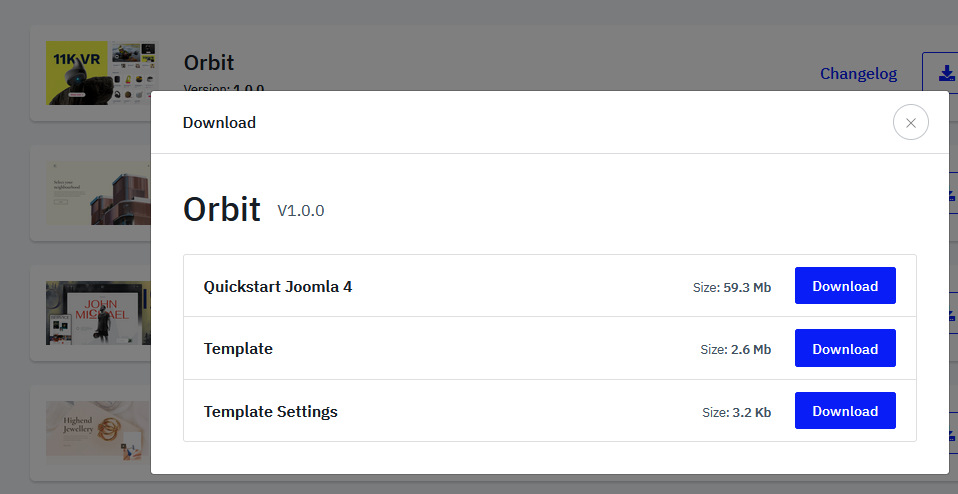Close the Download dialog with the X icon

click(910, 123)
